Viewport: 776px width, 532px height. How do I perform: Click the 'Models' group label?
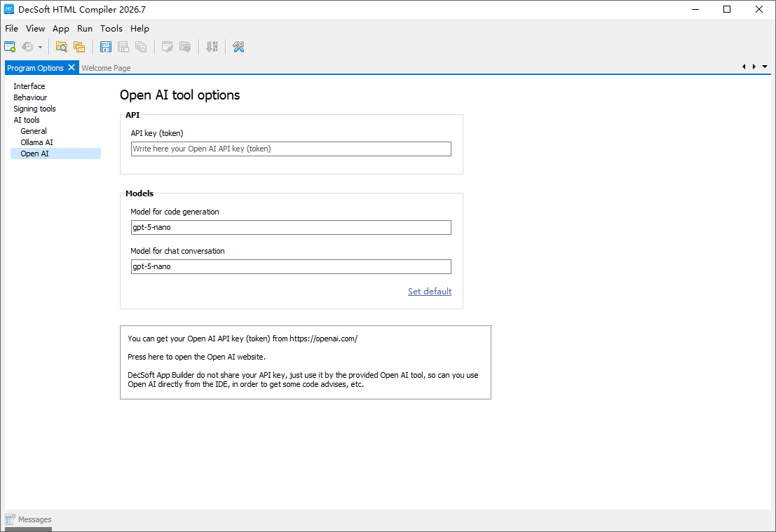139,193
